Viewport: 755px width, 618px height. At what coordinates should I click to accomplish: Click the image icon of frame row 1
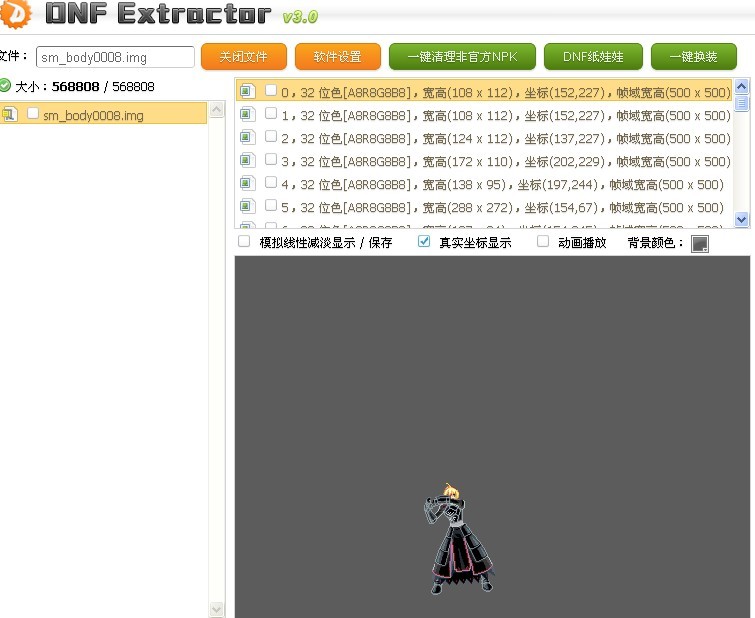(x=247, y=115)
